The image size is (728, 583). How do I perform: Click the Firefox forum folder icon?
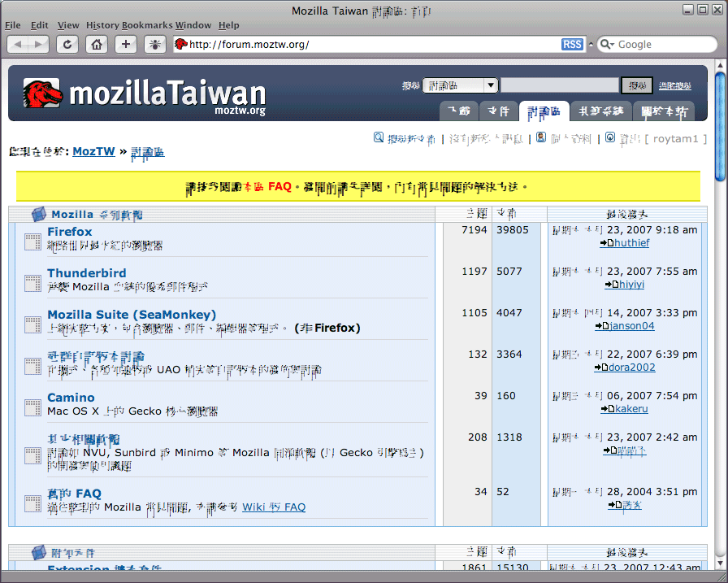32,241
